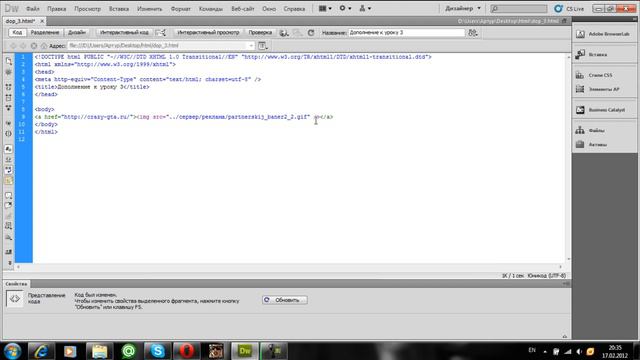Open the Правка menu
This screenshot has width=640, height=360.
[56, 9]
